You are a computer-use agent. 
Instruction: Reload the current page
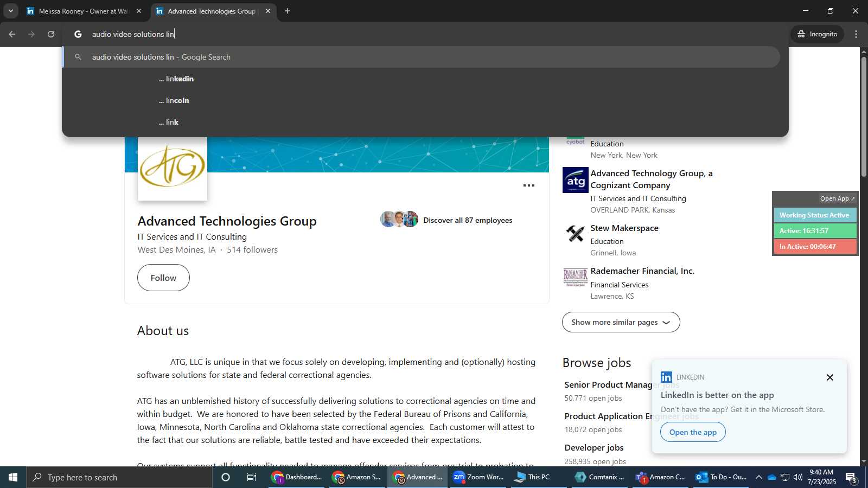pos(51,34)
